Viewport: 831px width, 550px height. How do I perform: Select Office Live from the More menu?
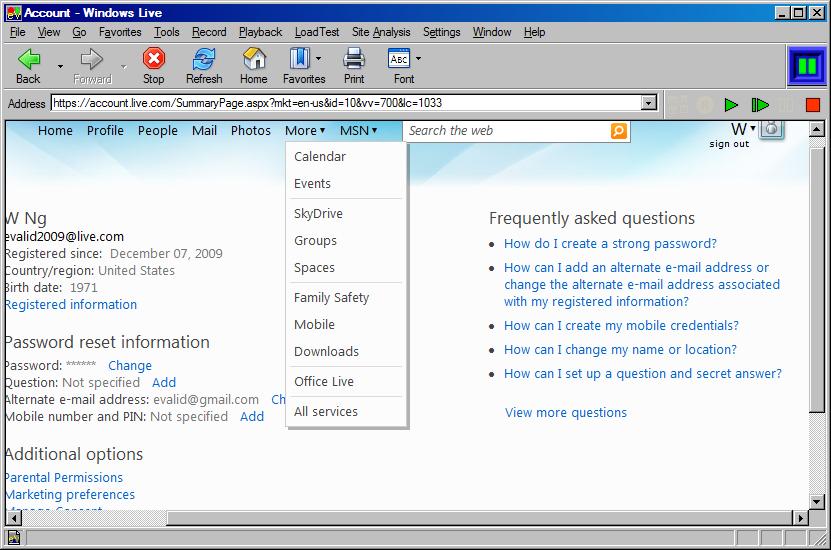click(324, 381)
